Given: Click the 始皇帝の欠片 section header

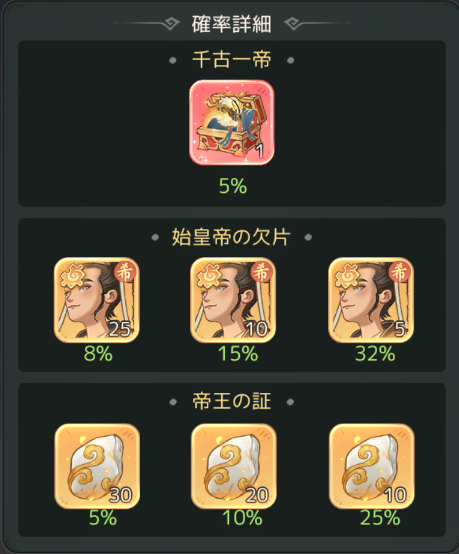Looking at the screenshot, I should point(231,237).
